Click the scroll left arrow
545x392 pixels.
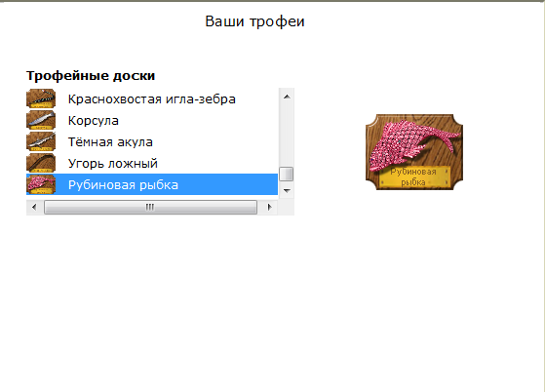coord(34,207)
